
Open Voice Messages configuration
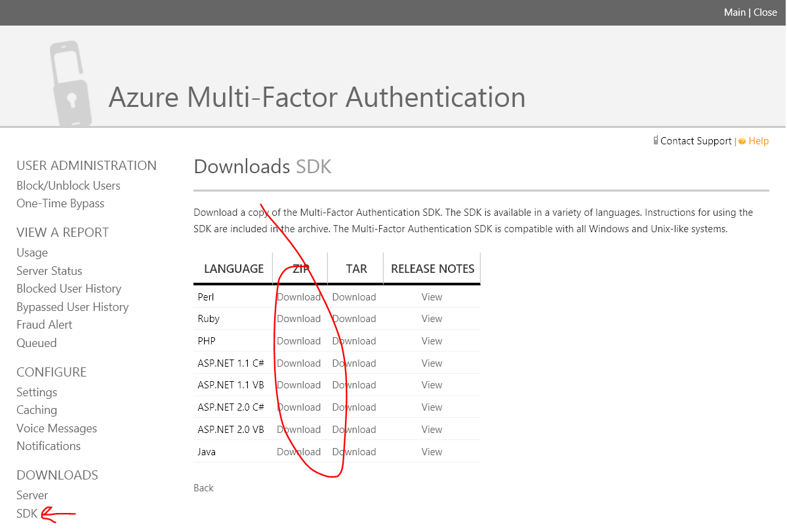(x=56, y=428)
